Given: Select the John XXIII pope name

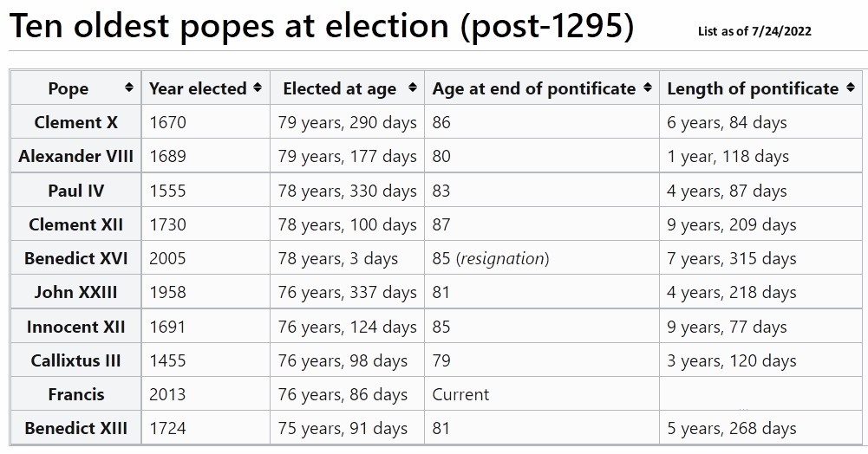Looking at the screenshot, I should click(75, 292).
